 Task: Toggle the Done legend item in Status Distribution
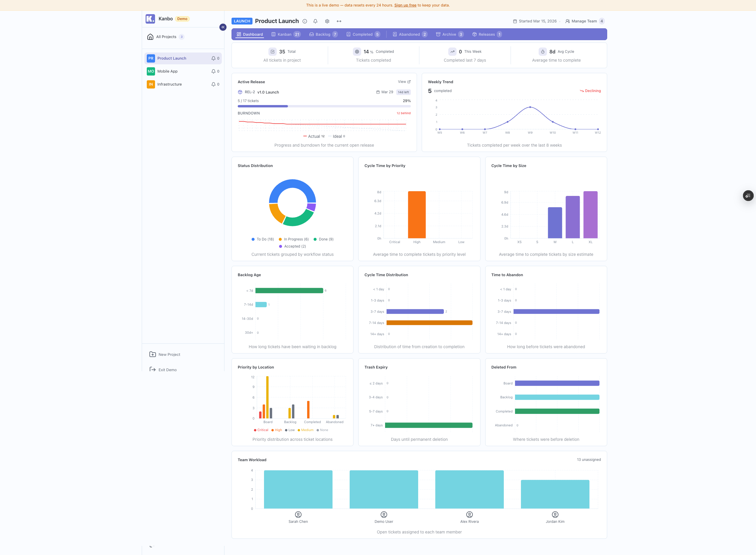[x=323, y=239]
